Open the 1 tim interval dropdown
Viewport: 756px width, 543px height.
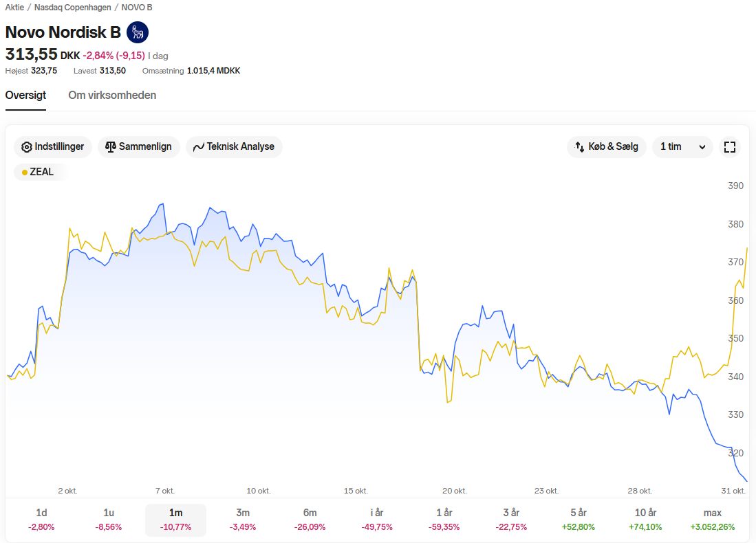682,147
